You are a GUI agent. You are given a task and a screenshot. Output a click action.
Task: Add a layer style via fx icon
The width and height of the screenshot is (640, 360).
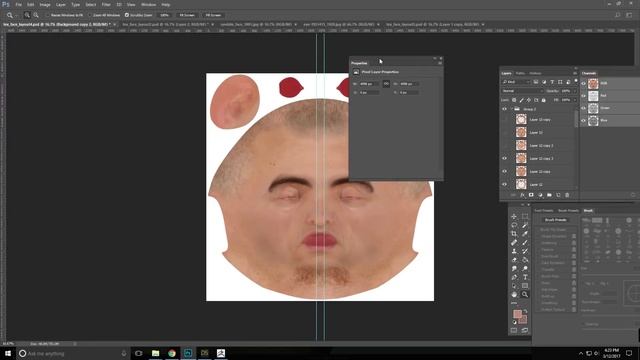coord(522,195)
